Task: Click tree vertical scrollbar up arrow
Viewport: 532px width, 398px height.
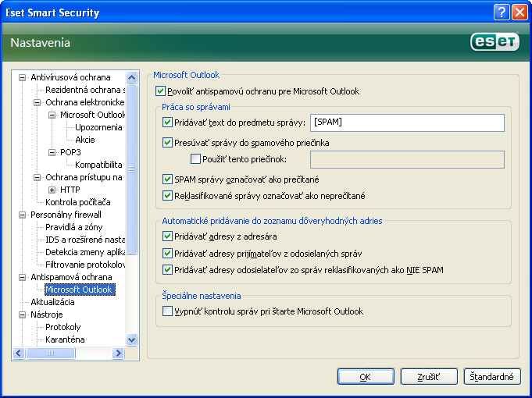Action: pyautogui.click(x=132, y=77)
